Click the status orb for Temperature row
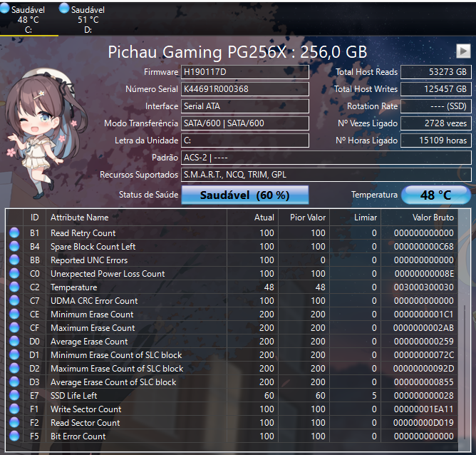 click(14, 287)
